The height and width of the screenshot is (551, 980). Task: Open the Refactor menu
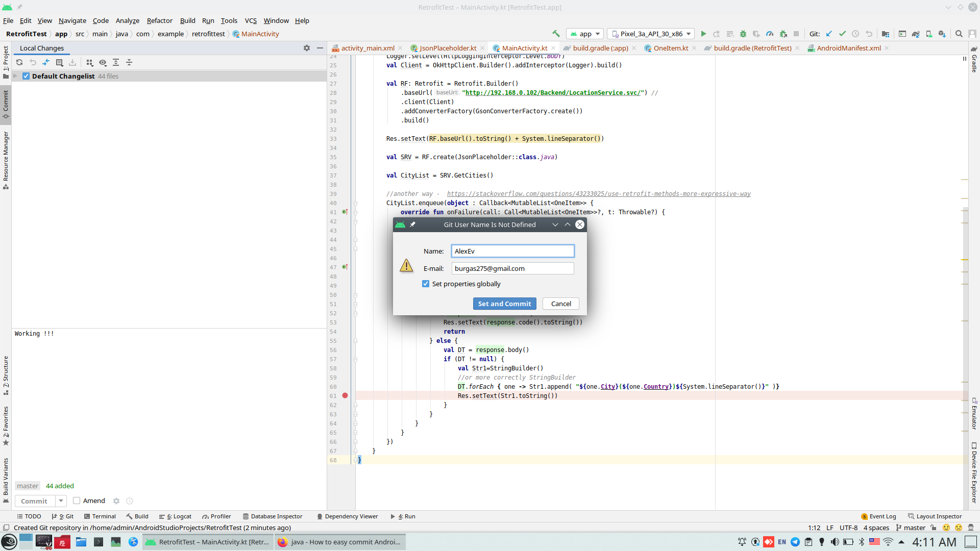[159, 21]
